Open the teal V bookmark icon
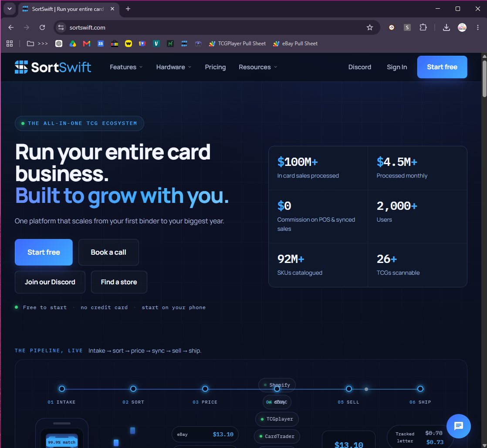Image resolution: width=487 pixels, height=448 pixels. tap(156, 44)
